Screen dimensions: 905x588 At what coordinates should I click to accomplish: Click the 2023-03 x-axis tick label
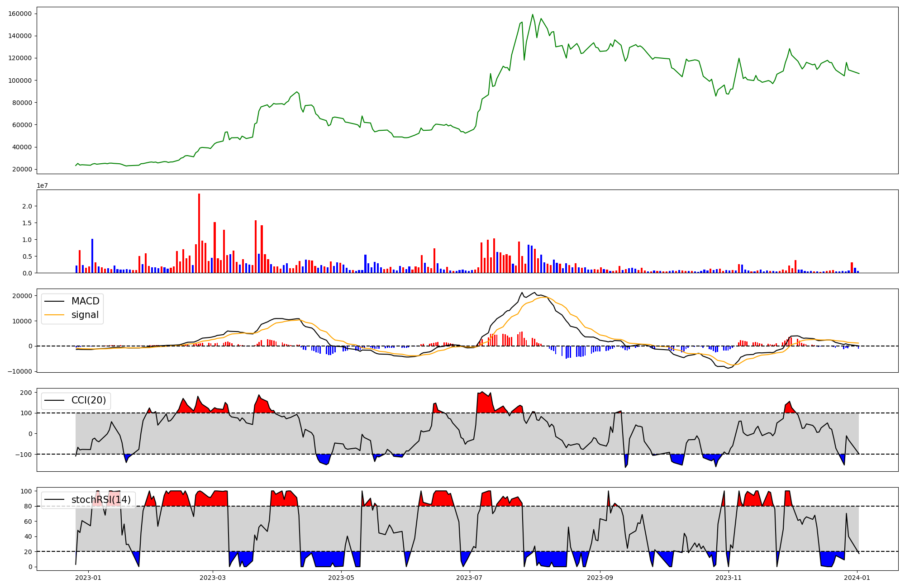click(x=213, y=578)
